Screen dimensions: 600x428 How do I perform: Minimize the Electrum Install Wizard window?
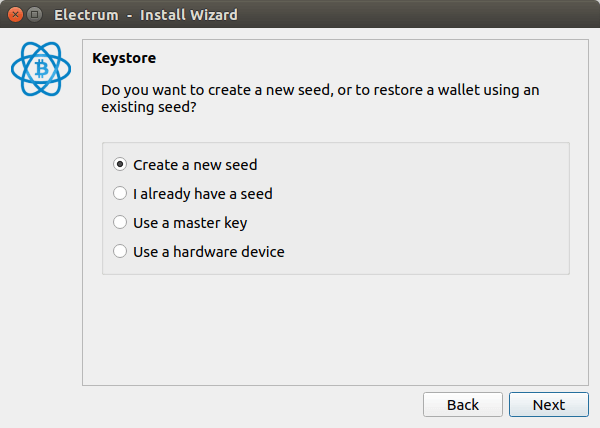[x=34, y=15]
